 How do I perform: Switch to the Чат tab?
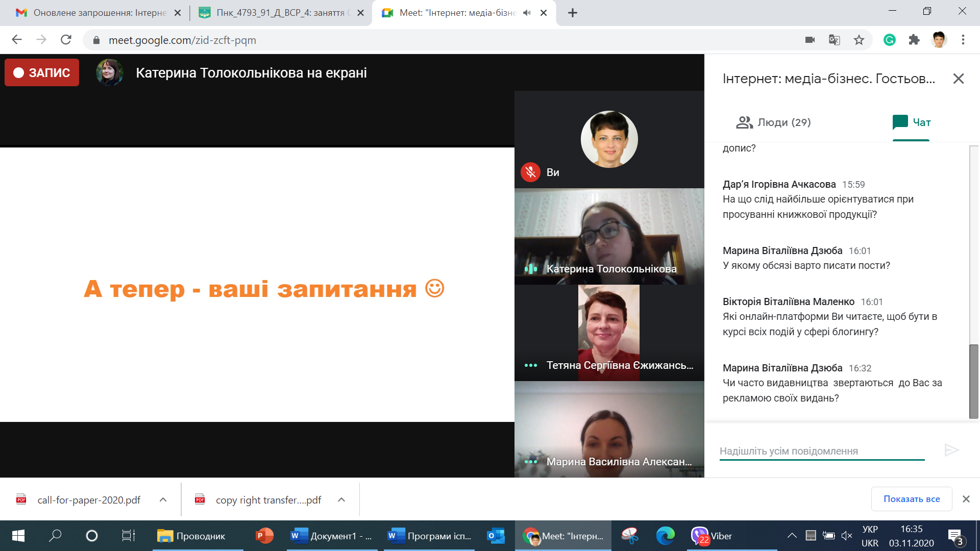tap(912, 122)
